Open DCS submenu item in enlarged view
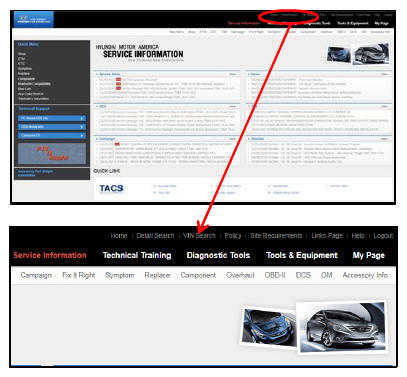Screen dimensions: 407x377 click(303, 275)
